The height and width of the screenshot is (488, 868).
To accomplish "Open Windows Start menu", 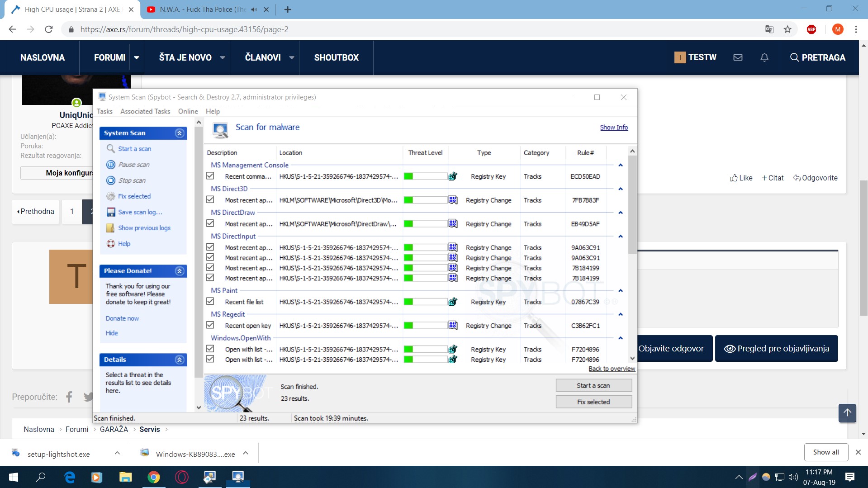I will pos(14,477).
